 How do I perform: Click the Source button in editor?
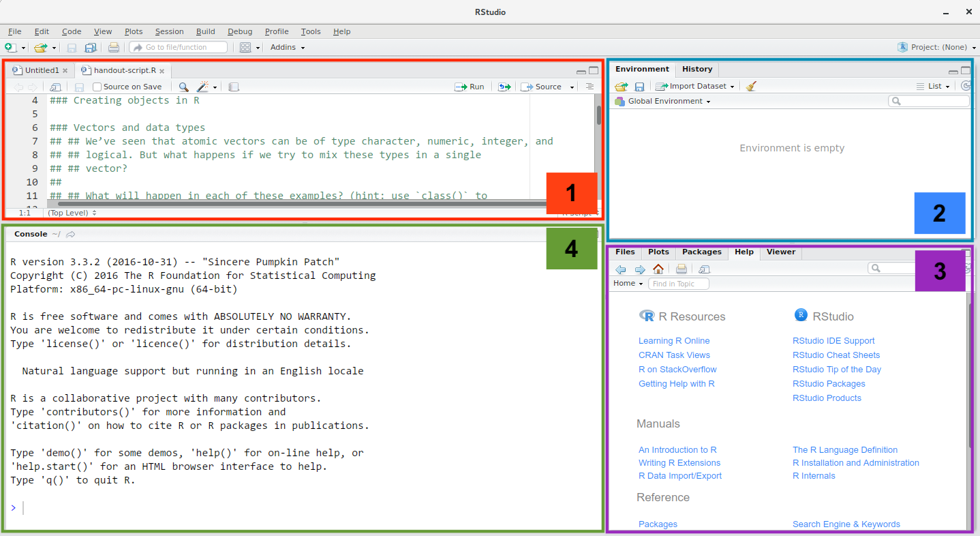542,87
